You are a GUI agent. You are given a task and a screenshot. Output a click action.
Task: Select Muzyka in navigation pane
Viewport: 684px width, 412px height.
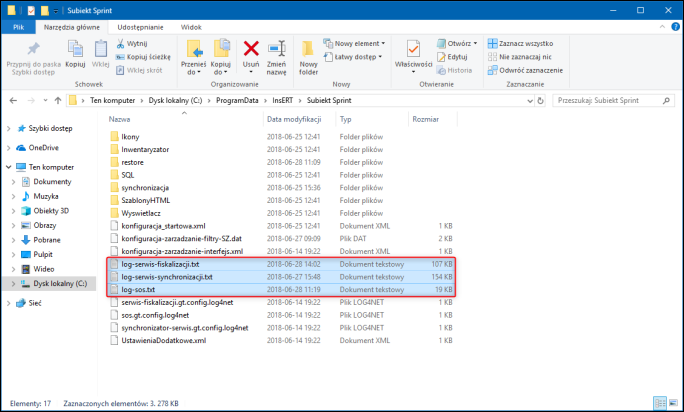point(45,196)
